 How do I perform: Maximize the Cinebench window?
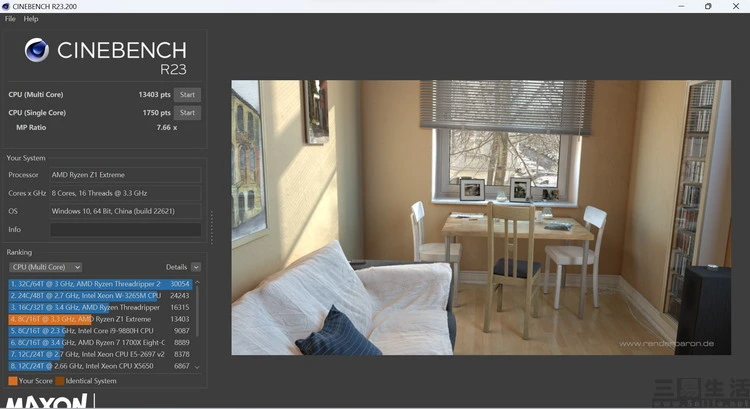click(x=708, y=6)
